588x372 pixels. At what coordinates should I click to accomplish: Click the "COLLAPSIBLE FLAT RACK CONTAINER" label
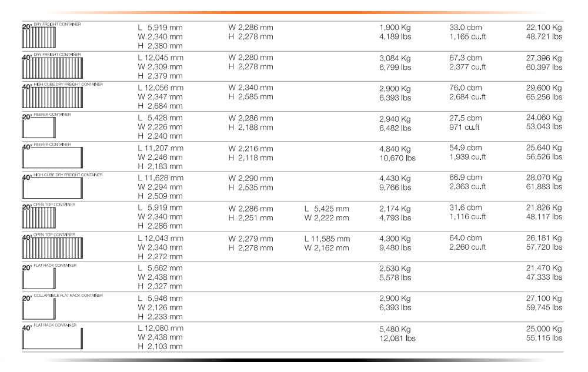point(68,296)
